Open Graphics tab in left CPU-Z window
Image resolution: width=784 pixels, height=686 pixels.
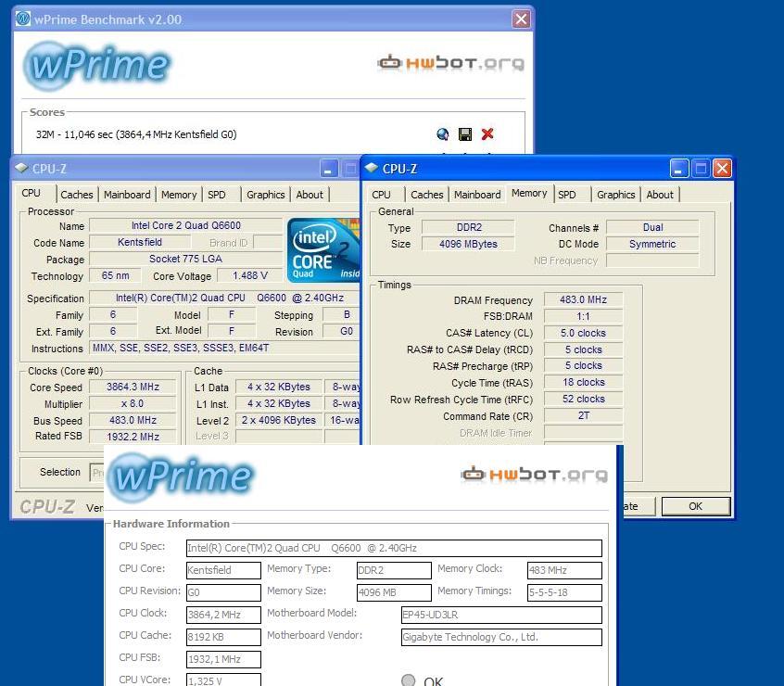click(265, 195)
